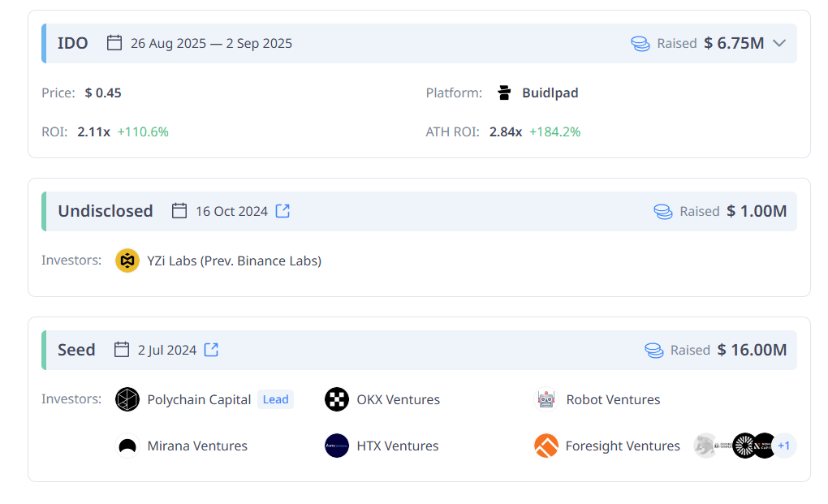This screenshot has width=828, height=504.
Task: Click the YZi Labs investor logo
Action: (127, 261)
